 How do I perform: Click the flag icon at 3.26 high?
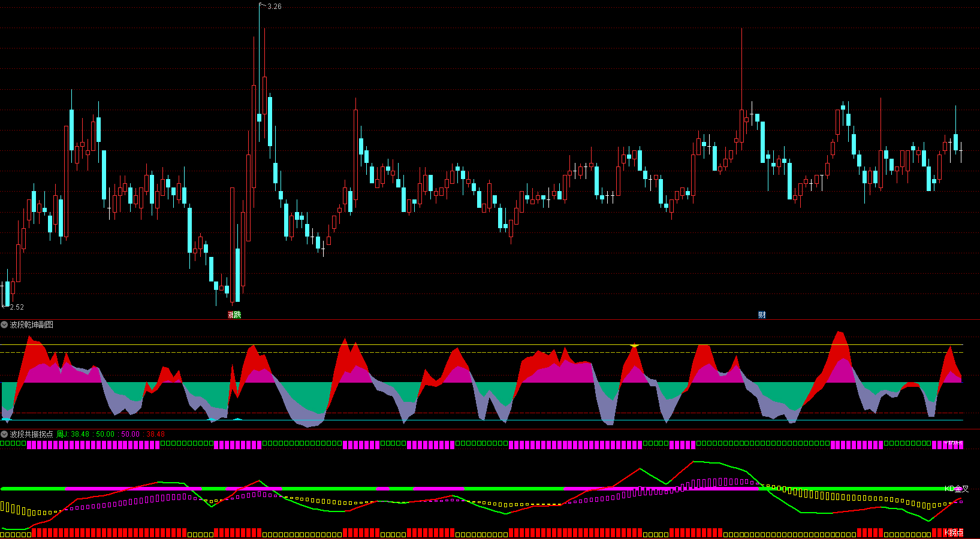click(x=262, y=5)
